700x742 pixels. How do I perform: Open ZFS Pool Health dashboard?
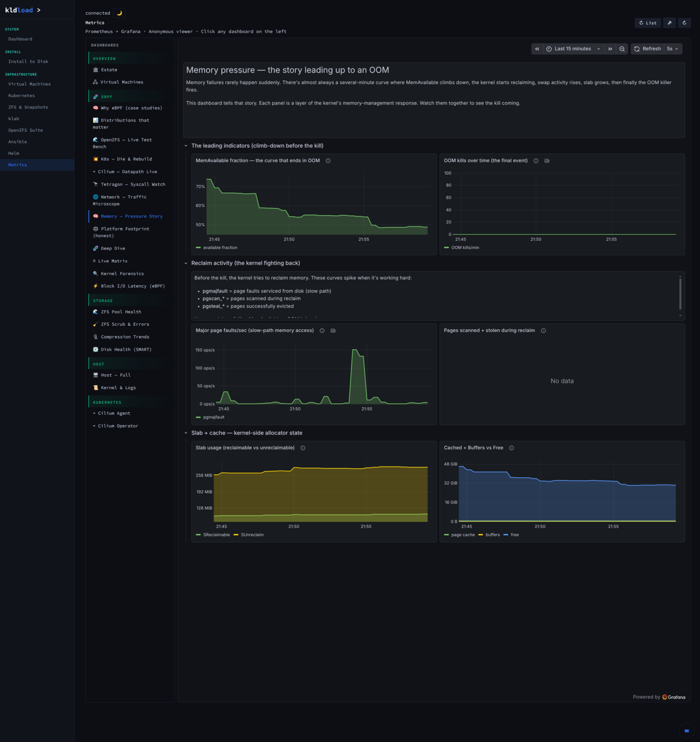(129, 312)
